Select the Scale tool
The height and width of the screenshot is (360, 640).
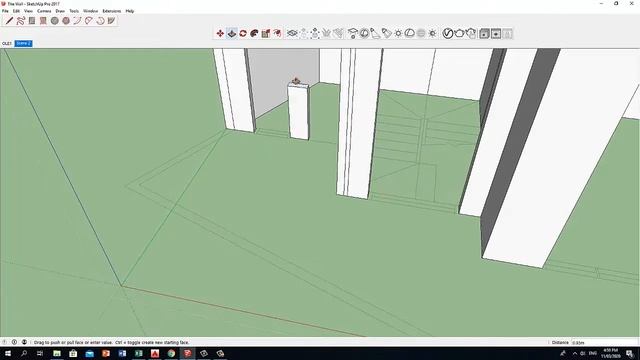[266, 33]
